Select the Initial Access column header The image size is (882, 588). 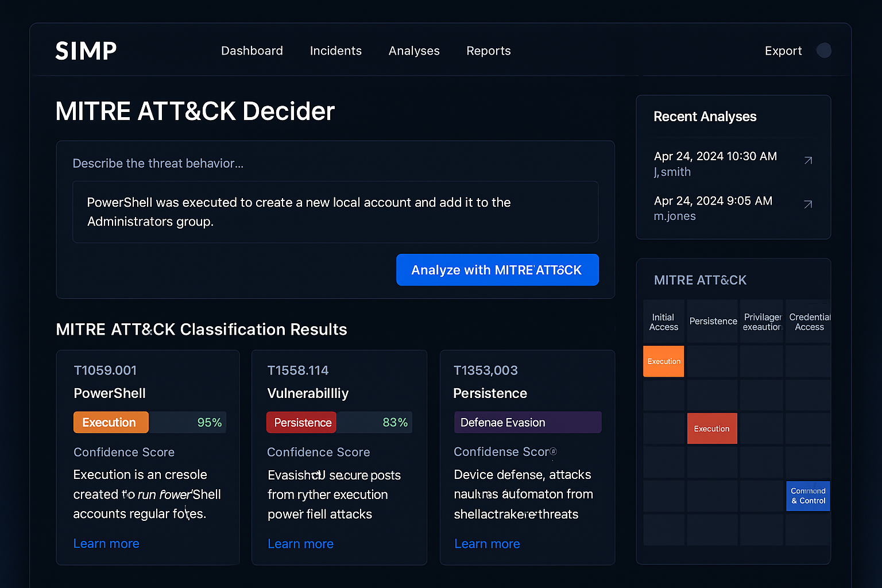click(663, 322)
